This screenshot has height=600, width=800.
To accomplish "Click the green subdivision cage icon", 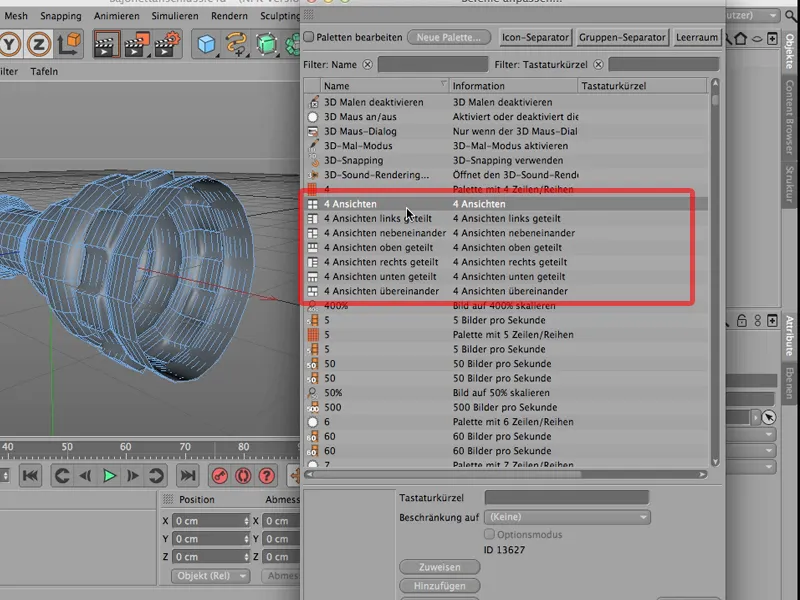I will [x=266, y=44].
